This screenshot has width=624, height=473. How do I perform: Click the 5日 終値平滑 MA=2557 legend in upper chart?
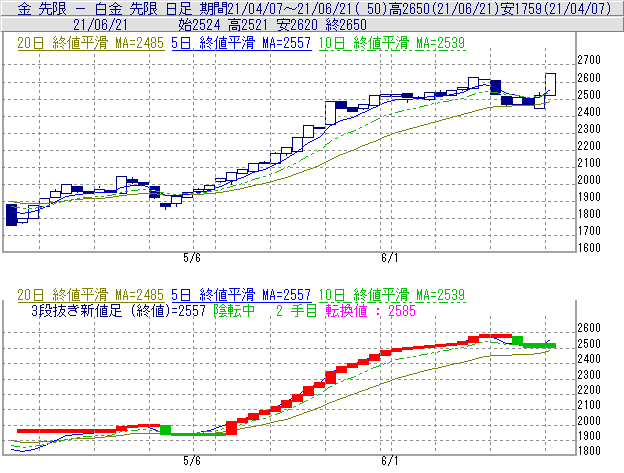tap(241, 43)
